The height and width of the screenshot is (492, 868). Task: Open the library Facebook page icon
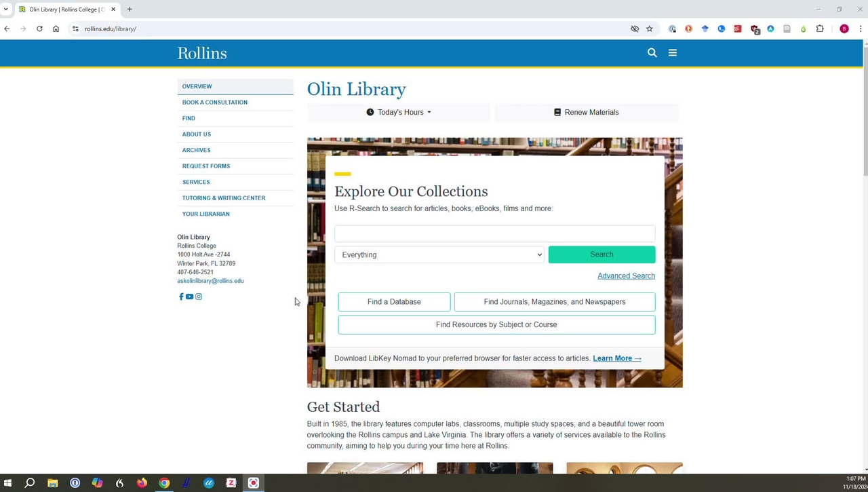tap(181, 297)
